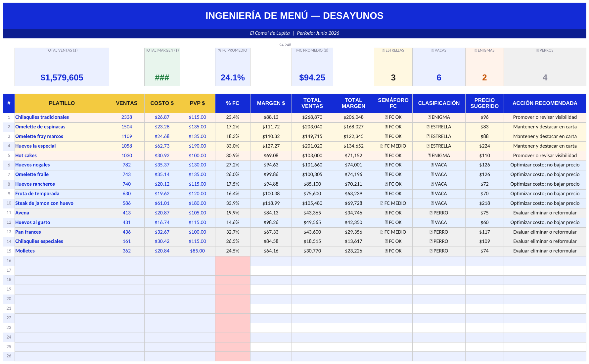Click the Hot cakes dish name
This screenshot has width=589, height=364.
pos(26,156)
